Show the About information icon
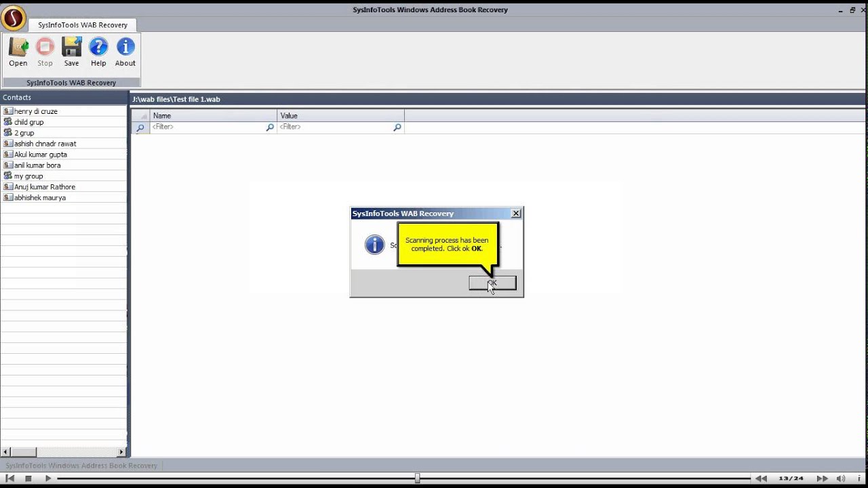Screen dimensions: 868x488 coord(125,47)
